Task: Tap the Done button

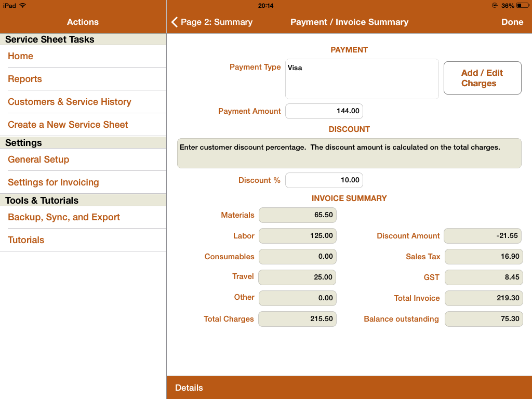Action: coord(512,22)
